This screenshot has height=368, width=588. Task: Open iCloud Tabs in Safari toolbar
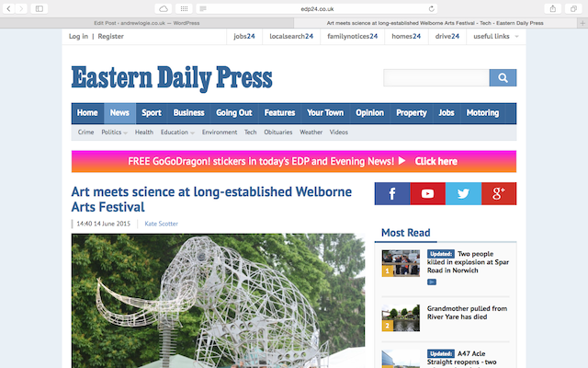point(164,8)
